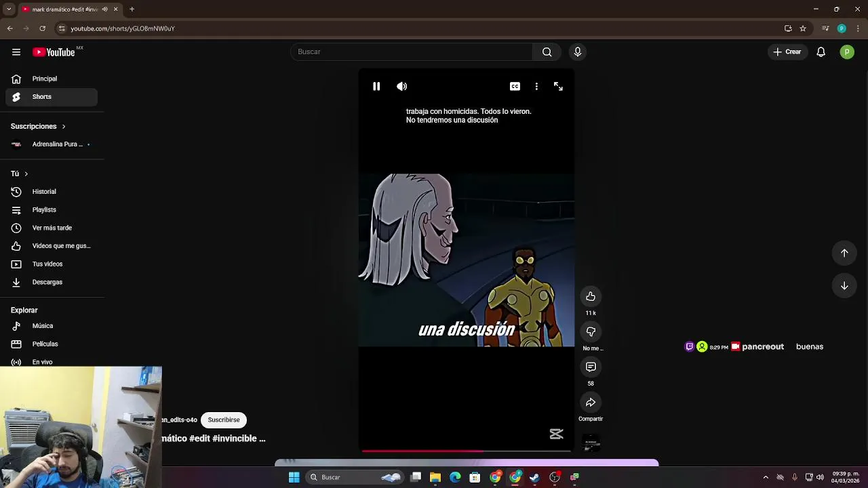
Task: Close the mark dramático tab
Action: 115,9
